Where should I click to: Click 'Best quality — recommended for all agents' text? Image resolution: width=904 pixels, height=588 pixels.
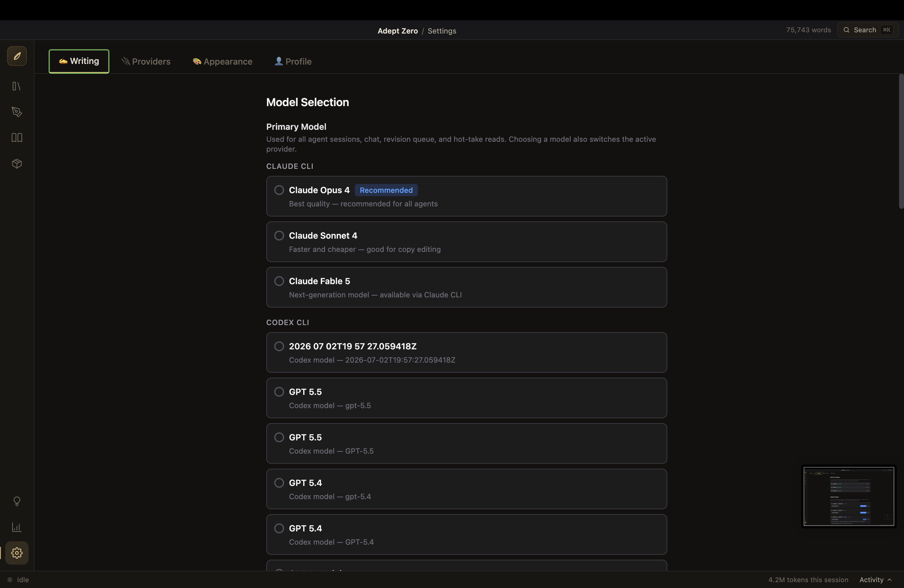click(x=363, y=204)
